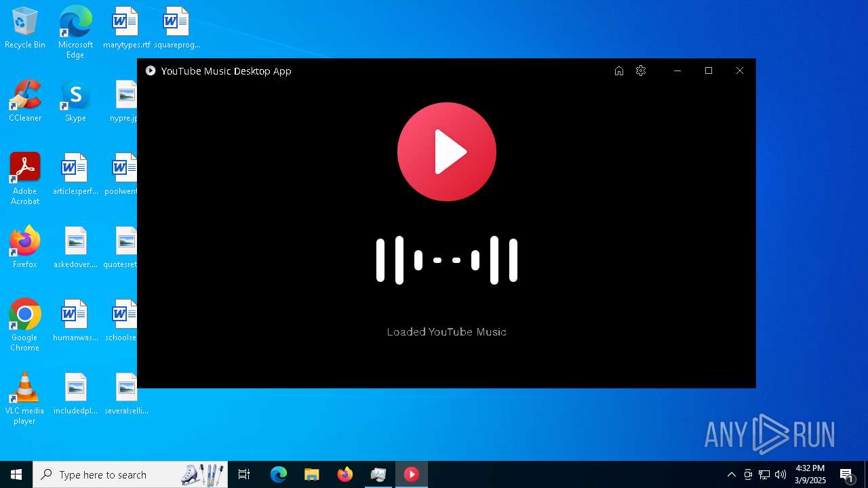Launch Microsoft Edge from the taskbar
The image size is (868, 488).
point(279,474)
